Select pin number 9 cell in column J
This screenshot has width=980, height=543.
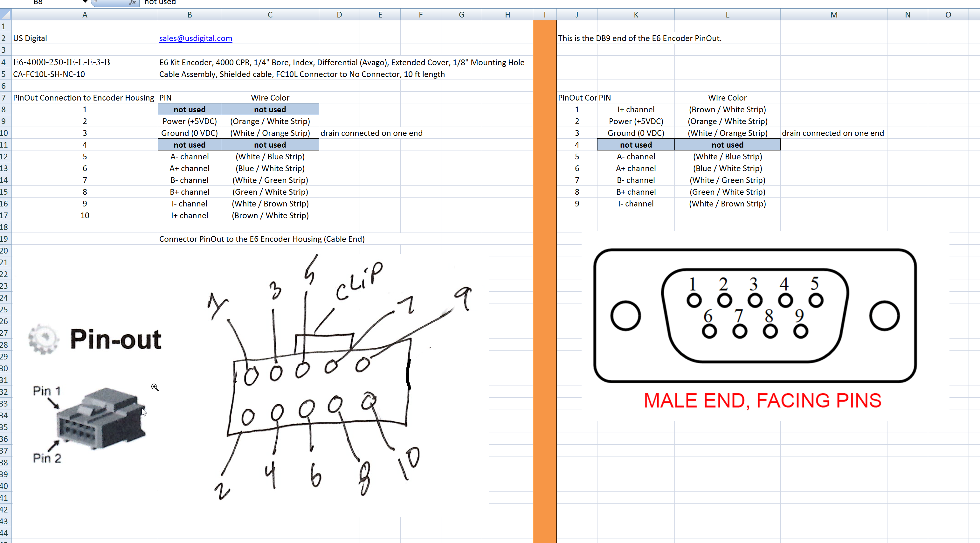[577, 204]
